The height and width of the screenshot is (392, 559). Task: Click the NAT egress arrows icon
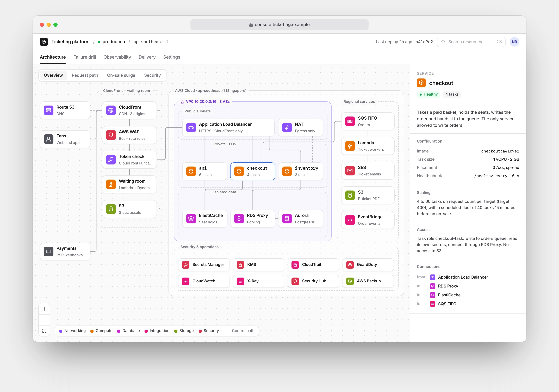pyautogui.click(x=287, y=127)
